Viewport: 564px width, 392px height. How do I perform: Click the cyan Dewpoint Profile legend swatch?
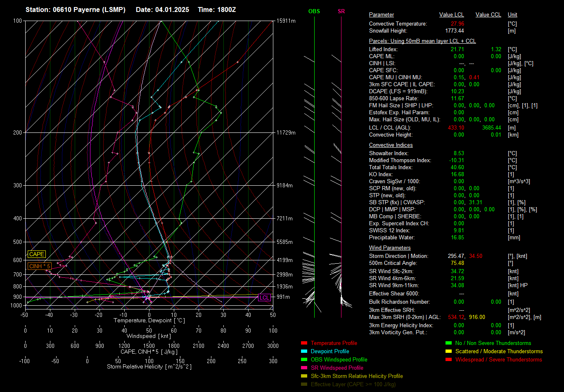304,351
